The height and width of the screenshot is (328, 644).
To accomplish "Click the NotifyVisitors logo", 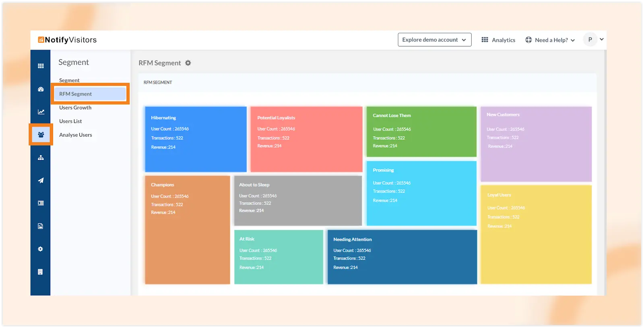I will coord(67,40).
